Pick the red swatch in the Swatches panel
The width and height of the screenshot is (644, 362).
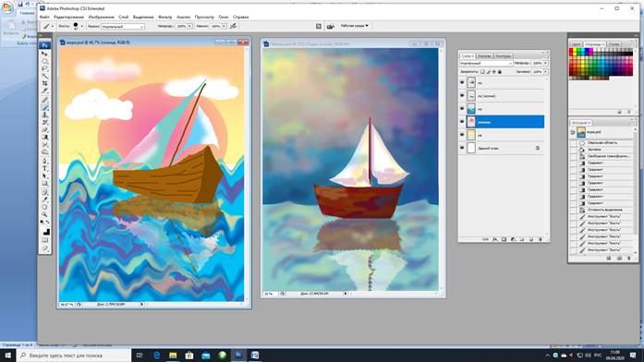pos(571,51)
